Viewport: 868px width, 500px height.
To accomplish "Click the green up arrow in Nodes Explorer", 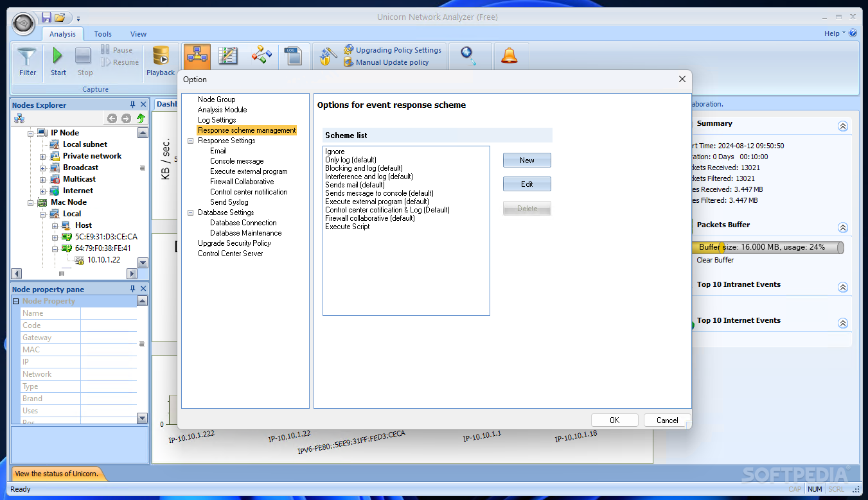I will pos(141,119).
